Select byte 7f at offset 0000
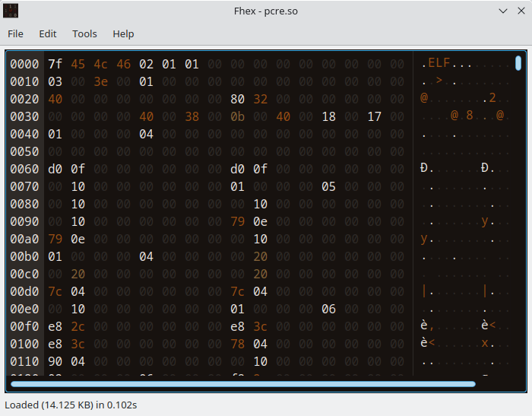 (55, 64)
